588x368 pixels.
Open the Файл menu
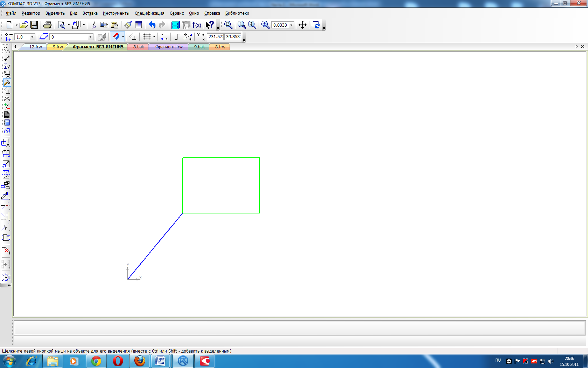[11, 13]
